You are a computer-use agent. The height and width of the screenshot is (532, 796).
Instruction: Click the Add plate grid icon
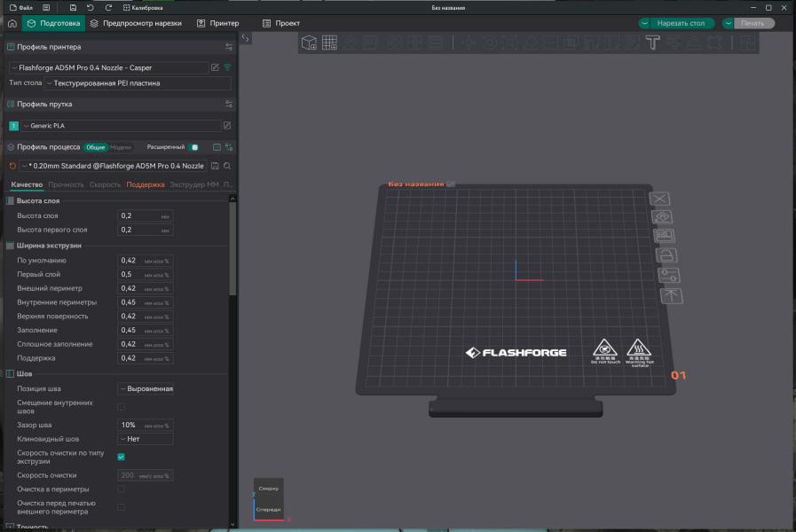click(329, 43)
